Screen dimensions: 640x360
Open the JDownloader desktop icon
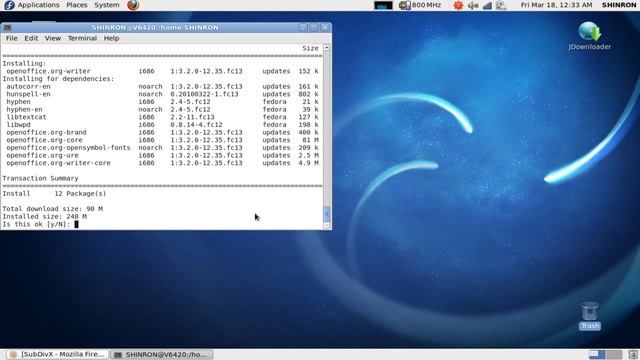pos(589,36)
